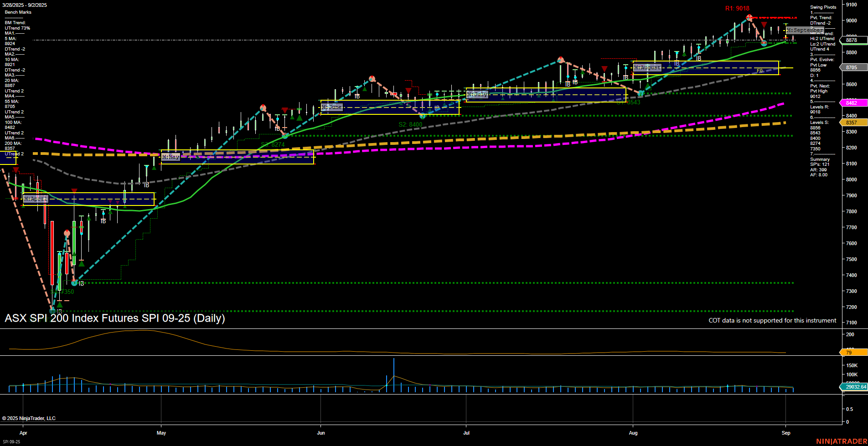The image size is (868, 446).
Task: Click the F0 label inside the August range box
Action: click(x=759, y=71)
